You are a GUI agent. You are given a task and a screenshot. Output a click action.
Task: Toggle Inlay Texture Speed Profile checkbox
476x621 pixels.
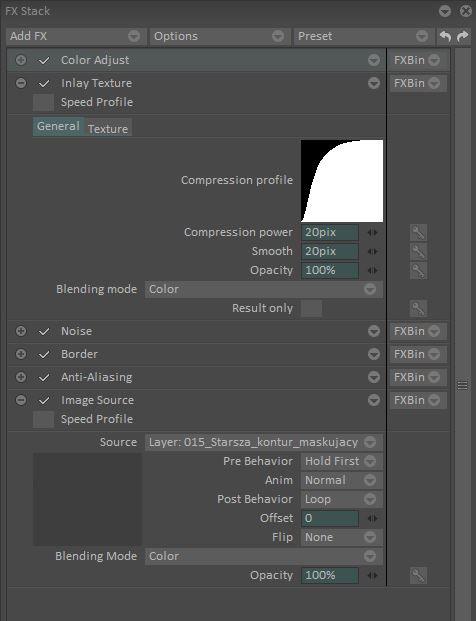click(43, 103)
